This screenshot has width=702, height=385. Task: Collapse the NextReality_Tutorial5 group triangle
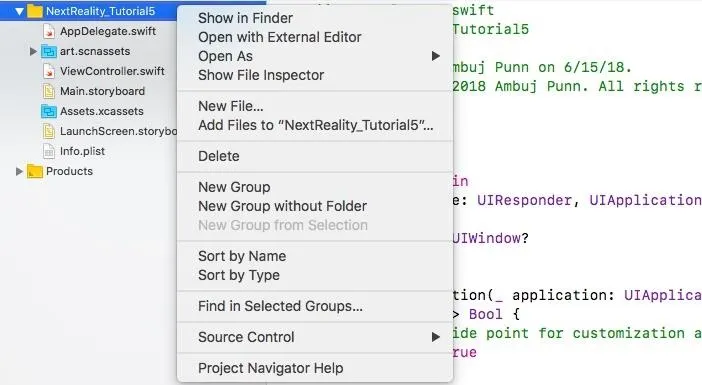(19, 11)
